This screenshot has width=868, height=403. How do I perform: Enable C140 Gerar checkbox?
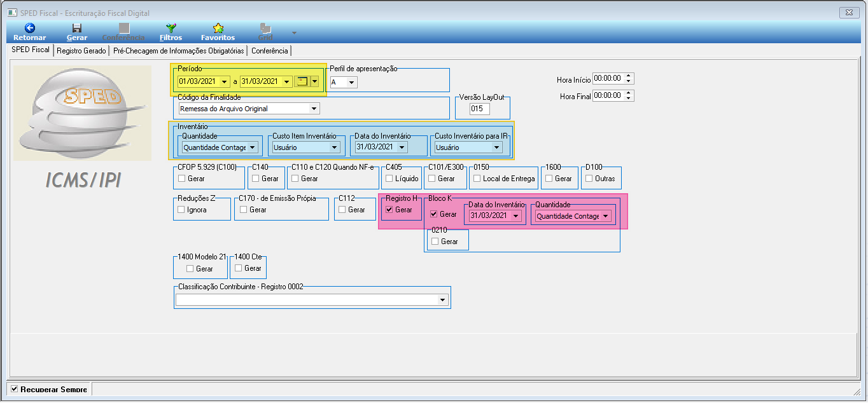pos(256,179)
